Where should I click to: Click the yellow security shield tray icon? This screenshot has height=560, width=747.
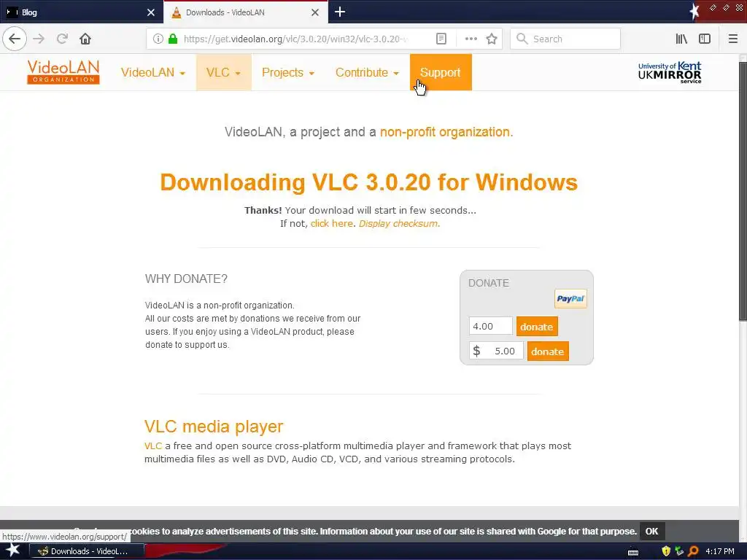point(666,551)
